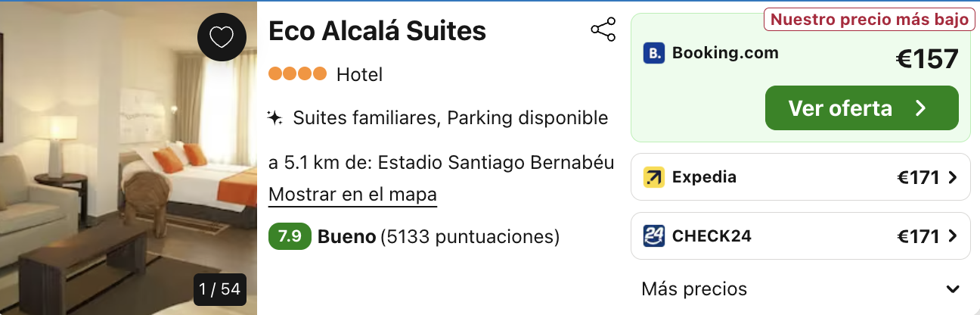
Task: Click the green 7.9 rating badge
Action: tap(290, 236)
